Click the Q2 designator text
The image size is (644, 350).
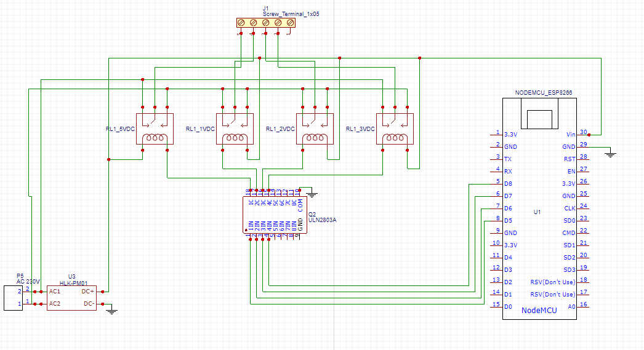pos(312,215)
